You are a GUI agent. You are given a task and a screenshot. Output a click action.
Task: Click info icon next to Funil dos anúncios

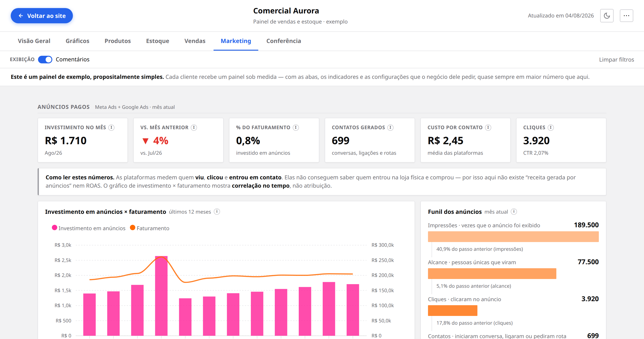coord(514,212)
